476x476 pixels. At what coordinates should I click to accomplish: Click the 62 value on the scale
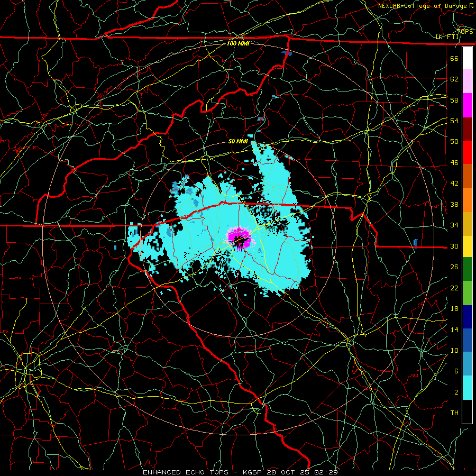point(454,79)
